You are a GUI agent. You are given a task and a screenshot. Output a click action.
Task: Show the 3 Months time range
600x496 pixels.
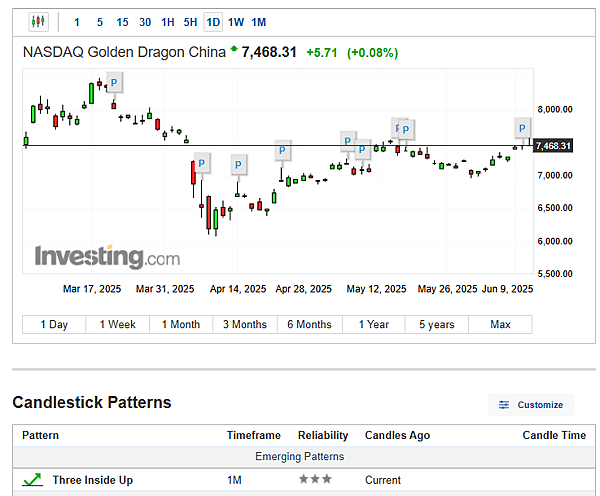[x=245, y=324]
